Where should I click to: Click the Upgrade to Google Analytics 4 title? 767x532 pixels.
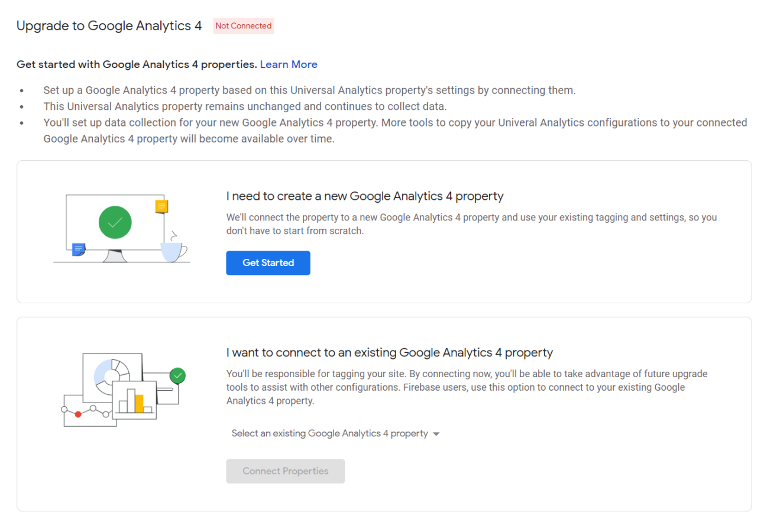tap(109, 26)
